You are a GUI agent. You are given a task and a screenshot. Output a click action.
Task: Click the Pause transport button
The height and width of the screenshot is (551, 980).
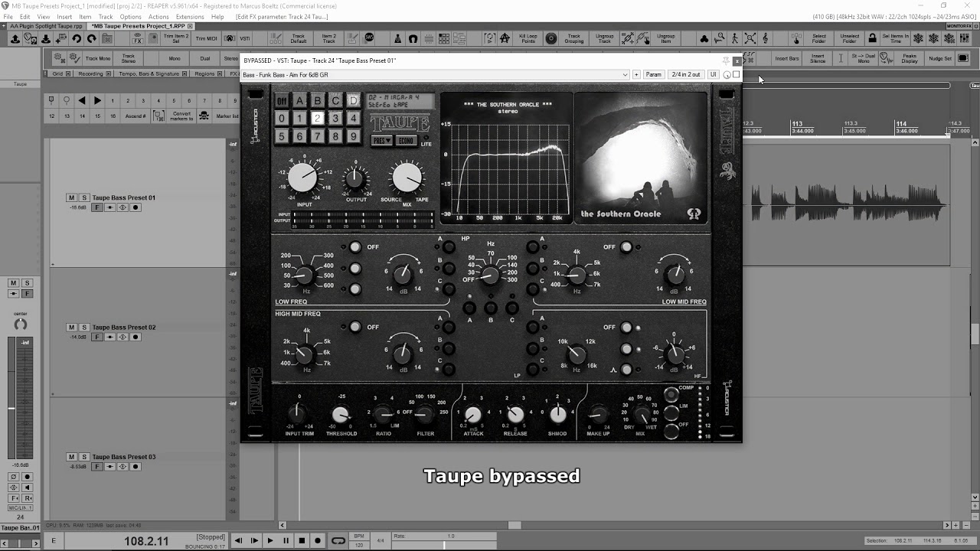pyautogui.click(x=286, y=540)
